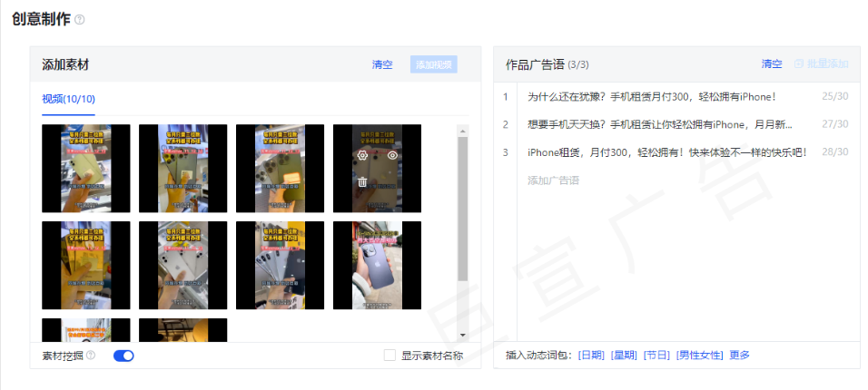Insert the [男性女性] dynamic word pack
The width and height of the screenshot is (868, 390).
click(x=700, y=356)
